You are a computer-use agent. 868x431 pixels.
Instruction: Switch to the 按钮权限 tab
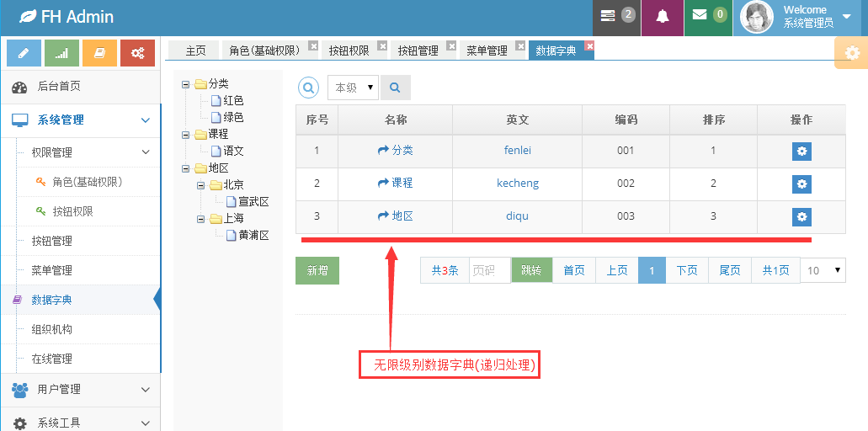tap(349, 51)
